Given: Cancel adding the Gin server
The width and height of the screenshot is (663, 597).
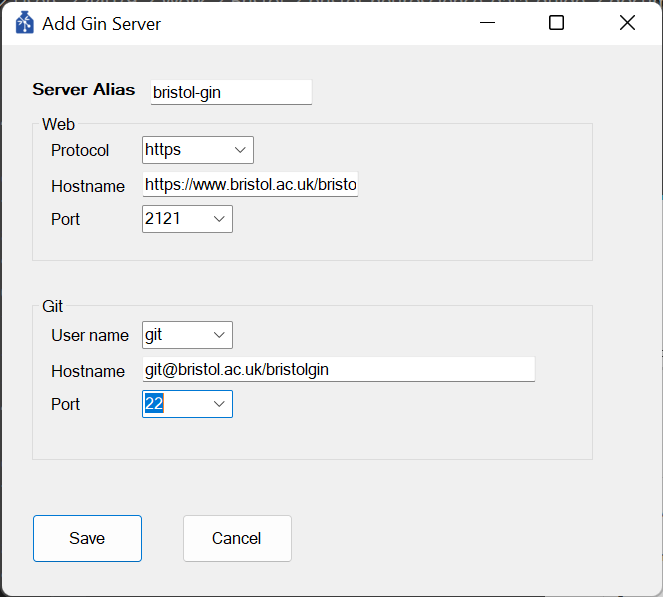Looking at the screenshot, I should [x=237, y=538].
